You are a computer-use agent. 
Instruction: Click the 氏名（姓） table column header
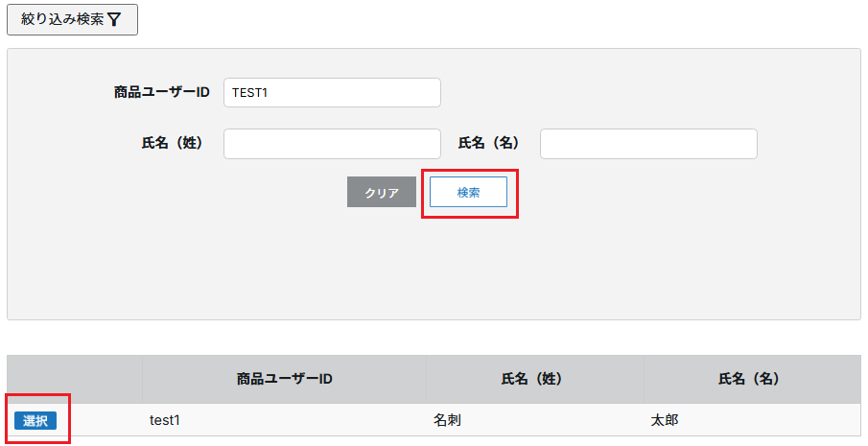535,379
